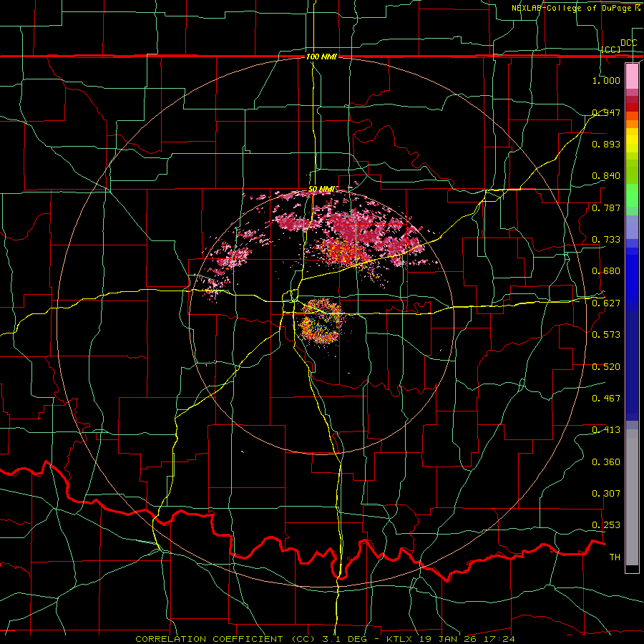
Task: Click the [CC] product label
Action: point(611,49)
